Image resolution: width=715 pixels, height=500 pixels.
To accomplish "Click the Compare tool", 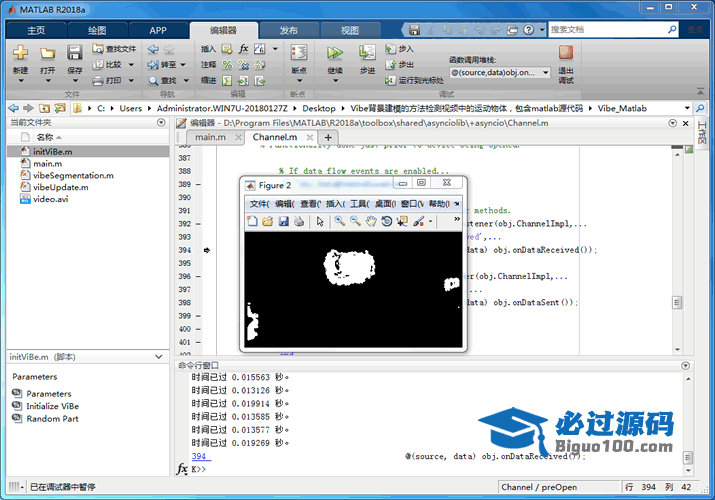I will pos(113,65).
